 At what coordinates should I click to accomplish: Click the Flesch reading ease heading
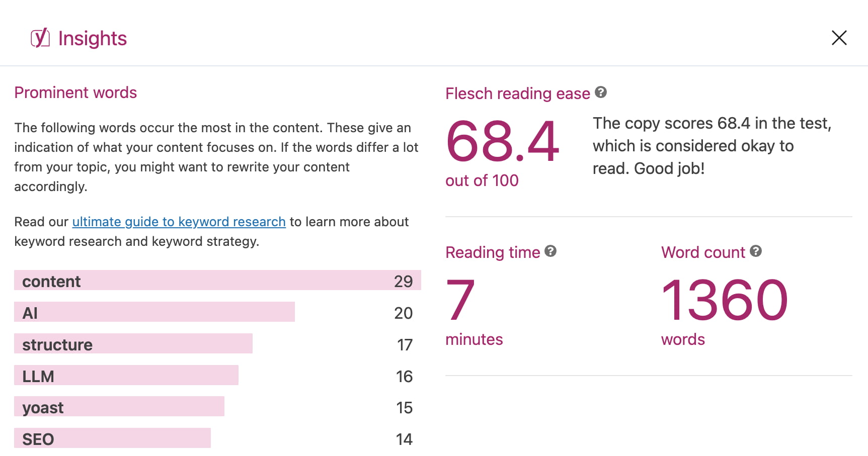[x=517, y=94]
